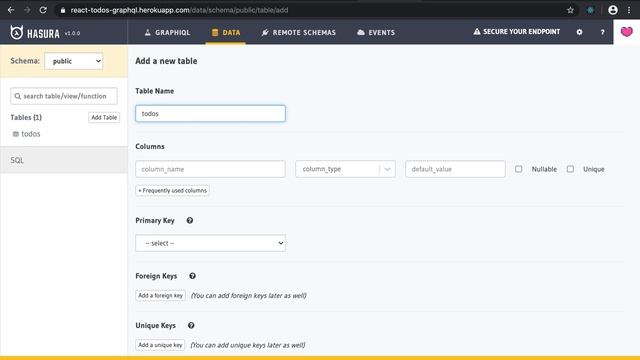This screenshot has height=360, width=640.
Task: Open the Schema public dropdown
Action: (x=74, y=61)
